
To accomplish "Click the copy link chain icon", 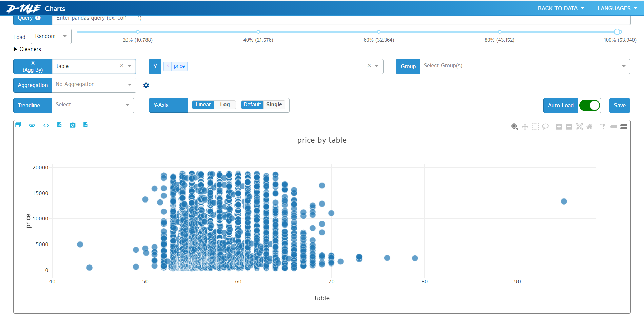I will [x=32, y=125].
